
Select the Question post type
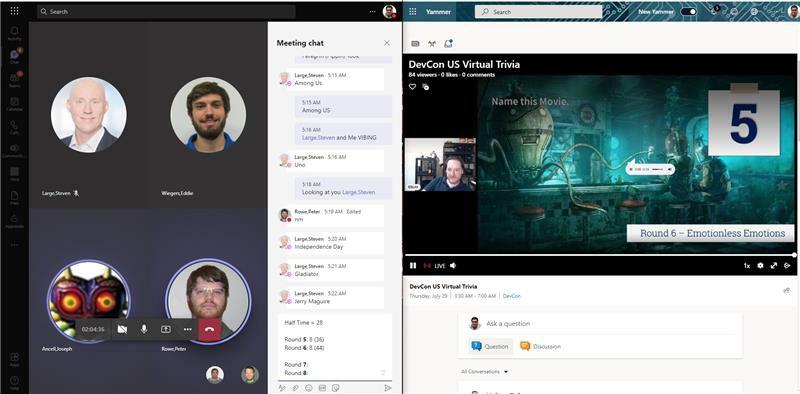491,346
